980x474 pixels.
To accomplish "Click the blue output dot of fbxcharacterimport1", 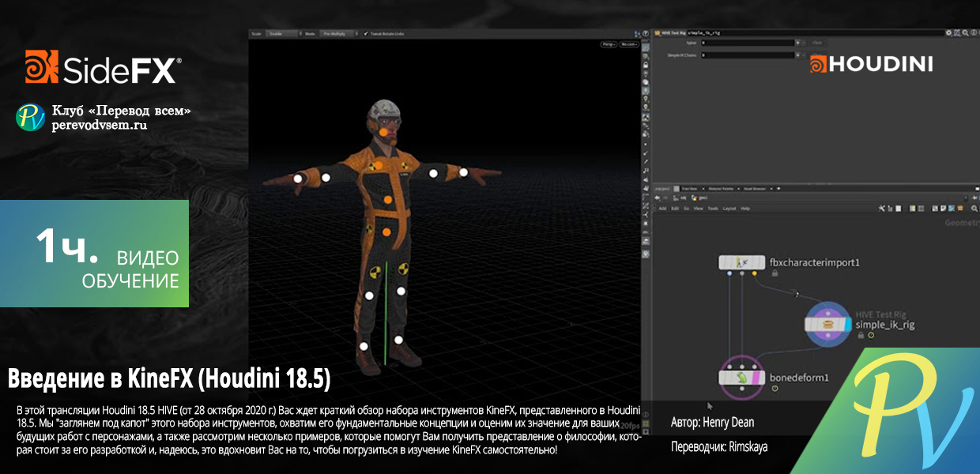I will pos(728,273).
